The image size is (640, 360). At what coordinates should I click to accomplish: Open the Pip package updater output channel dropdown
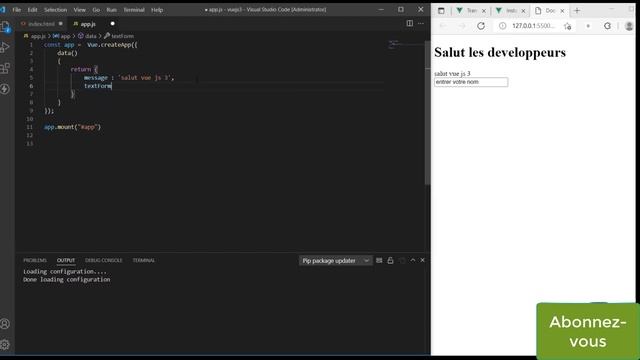(336, 260)
